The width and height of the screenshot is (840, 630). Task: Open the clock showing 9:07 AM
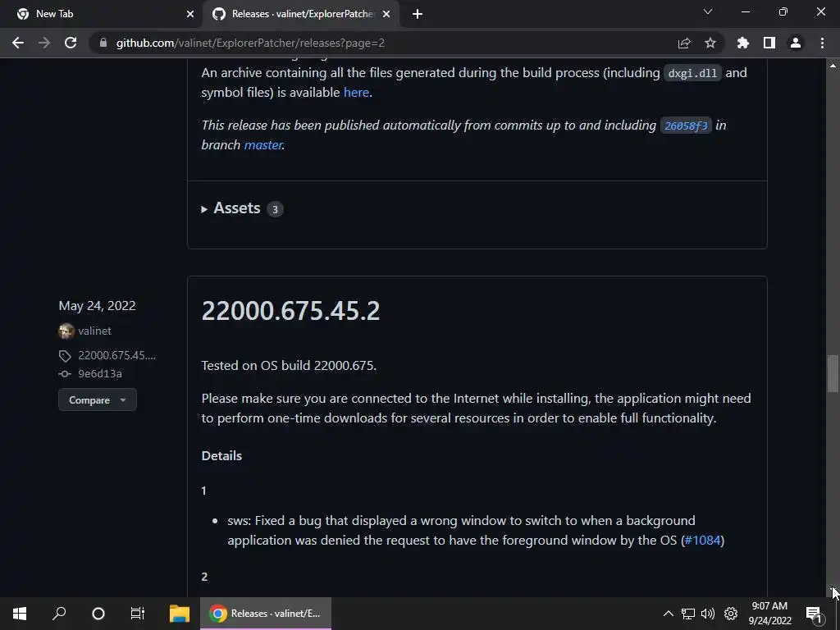point(769,614)
